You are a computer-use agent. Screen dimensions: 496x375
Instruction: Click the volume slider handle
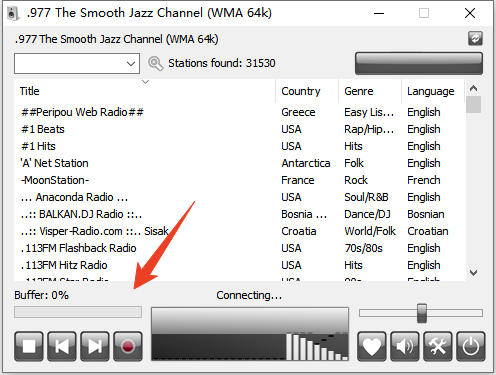coord(422,313)
